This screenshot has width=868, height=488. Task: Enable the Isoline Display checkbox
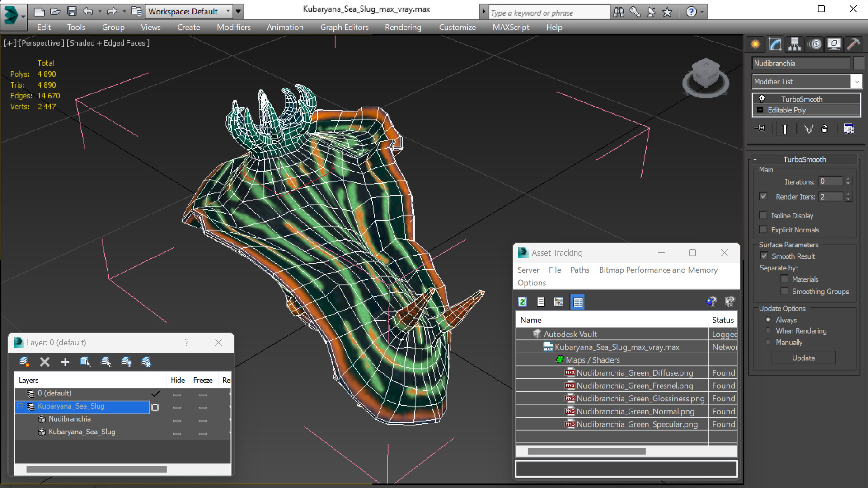[764, 215]
